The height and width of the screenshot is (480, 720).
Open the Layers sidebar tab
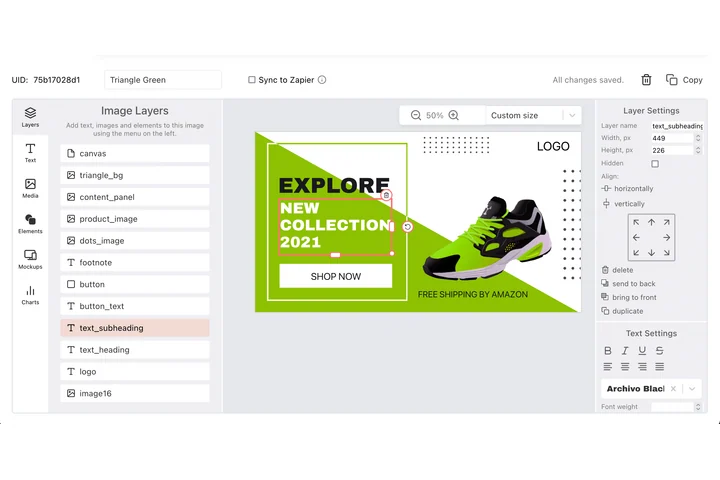30,117
